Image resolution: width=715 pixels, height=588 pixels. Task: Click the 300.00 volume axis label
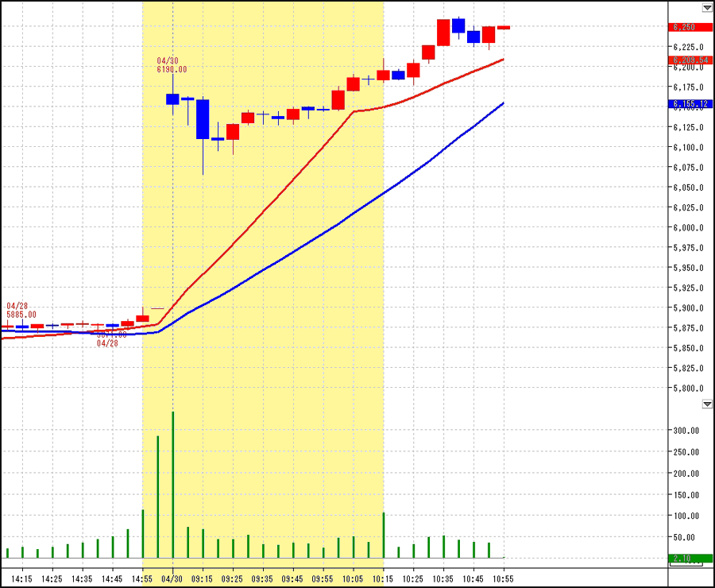(686, 431)
